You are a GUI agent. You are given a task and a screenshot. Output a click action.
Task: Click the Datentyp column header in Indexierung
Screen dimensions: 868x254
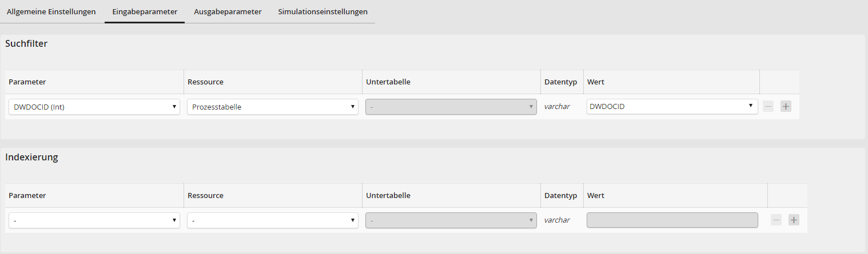pyautogui.click(x=560, y=196)
